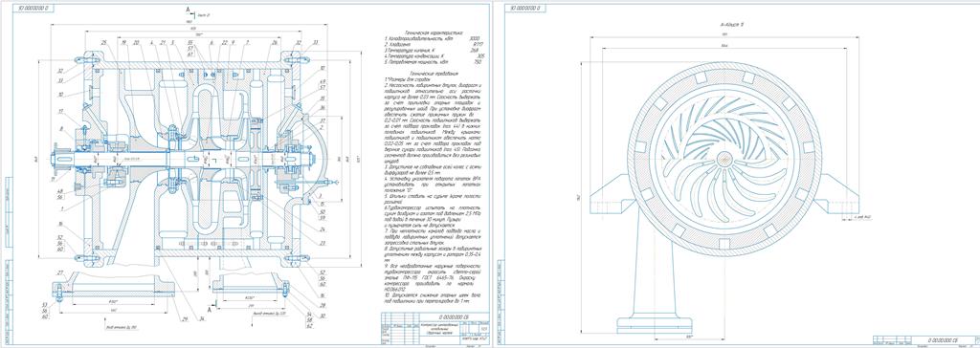This screenshot has height=348, width=980.
Task: Select part callout number 19
Action: (123, 42)
